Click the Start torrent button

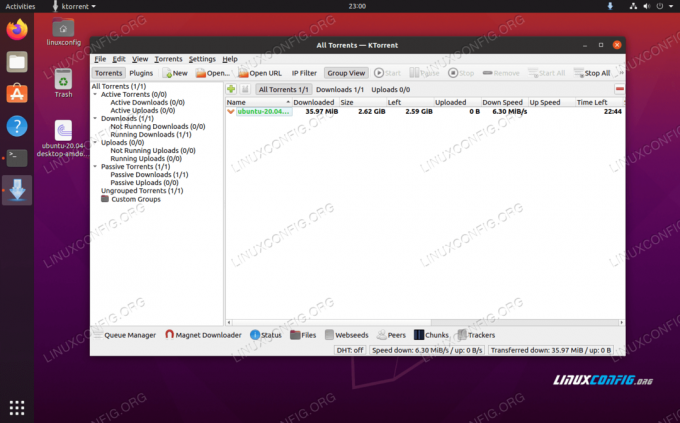pyautogui.click(x=387, y=73)
